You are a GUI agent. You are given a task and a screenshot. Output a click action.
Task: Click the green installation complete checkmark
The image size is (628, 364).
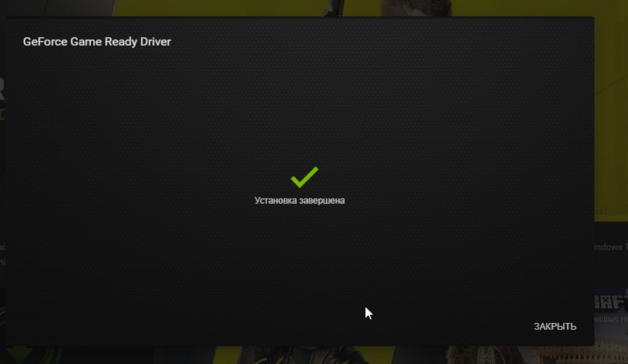point(304,177)
